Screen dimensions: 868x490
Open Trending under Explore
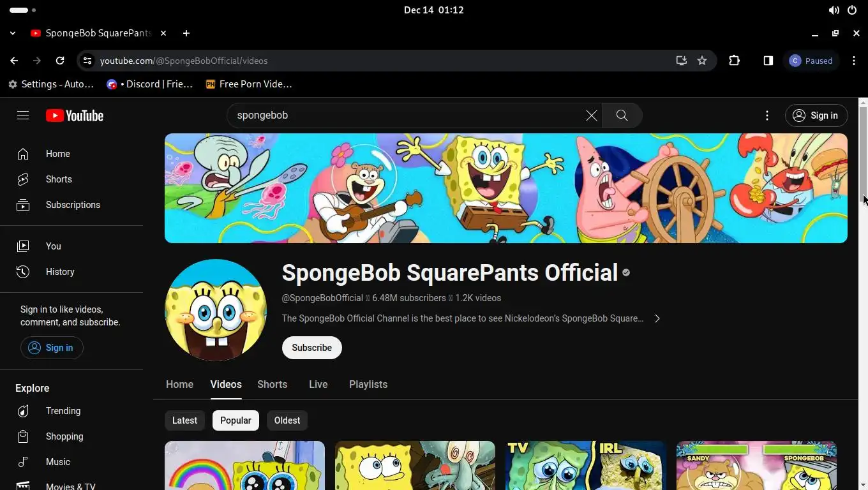71,411
